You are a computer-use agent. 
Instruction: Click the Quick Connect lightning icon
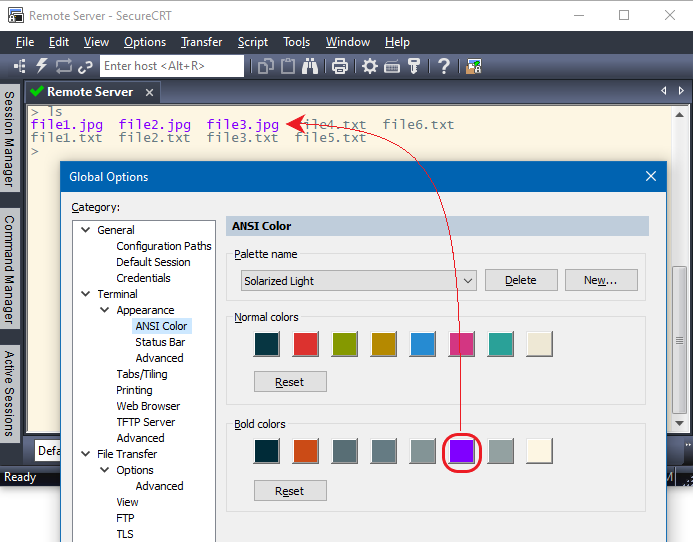[x=42, y=66]
